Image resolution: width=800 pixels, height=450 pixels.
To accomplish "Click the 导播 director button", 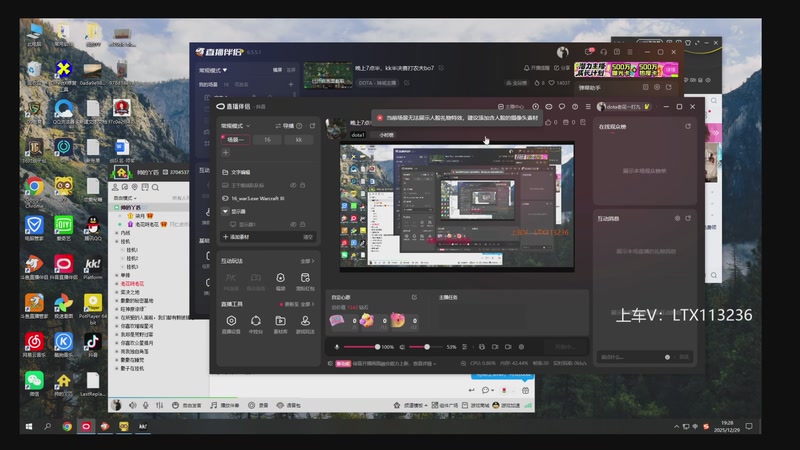I will [x=285, y=126].
